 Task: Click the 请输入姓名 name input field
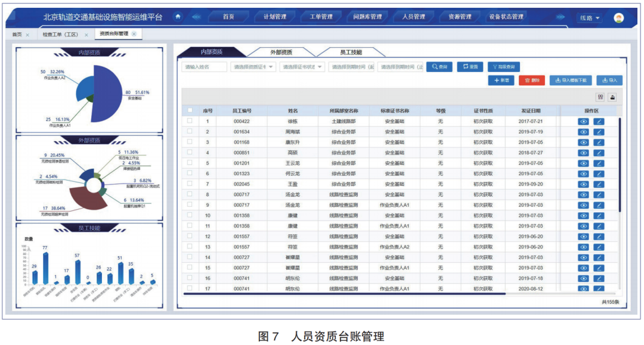(204, 66)
